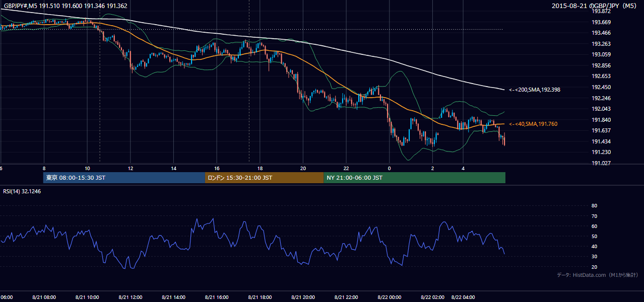Click the 2015-08-21 GBP/JPY (M5) title
The image size is (644, 302).
[595, 6]
